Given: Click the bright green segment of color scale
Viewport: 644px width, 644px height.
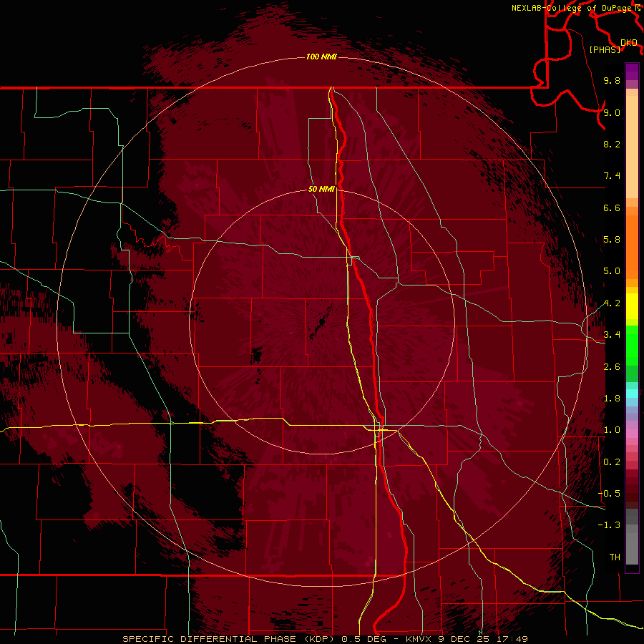Looking at the screenshot, I should (632, 346).
